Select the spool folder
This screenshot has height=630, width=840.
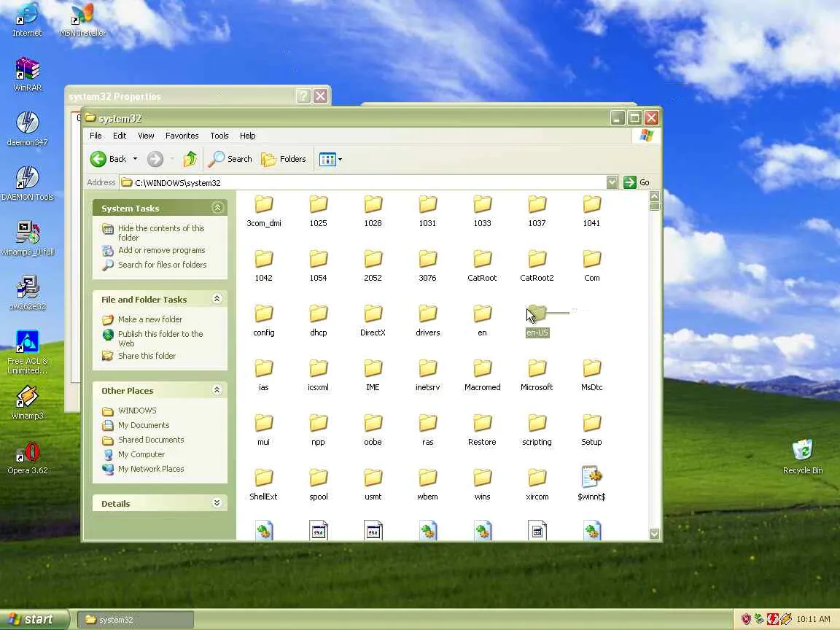click(x=318, y=484)
